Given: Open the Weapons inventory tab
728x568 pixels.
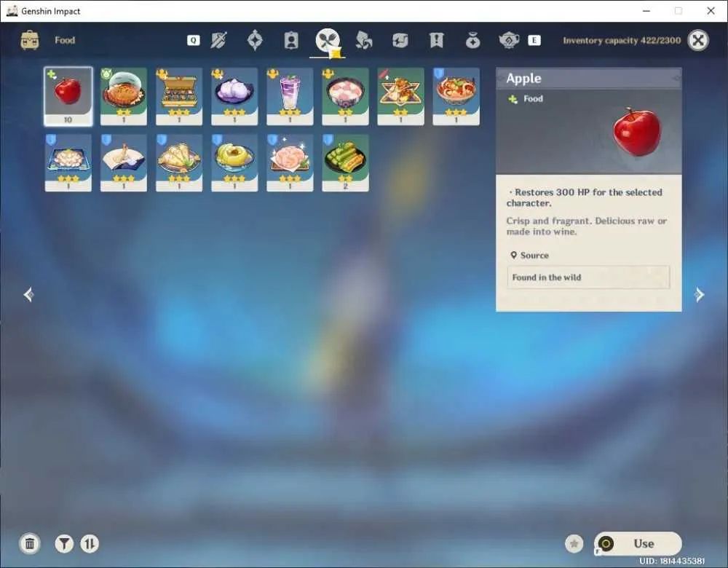Looking at the screenshot, I should point(218,40).
